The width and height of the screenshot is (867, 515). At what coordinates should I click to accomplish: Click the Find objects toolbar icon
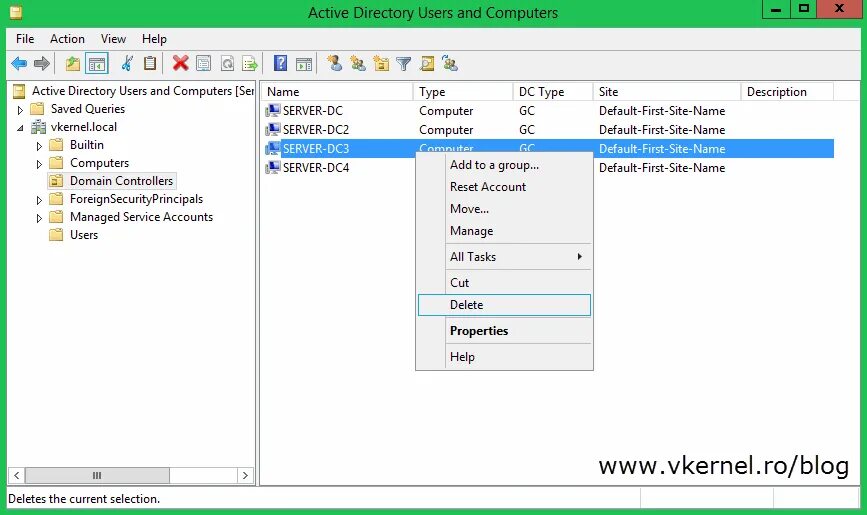coord(427,64)
